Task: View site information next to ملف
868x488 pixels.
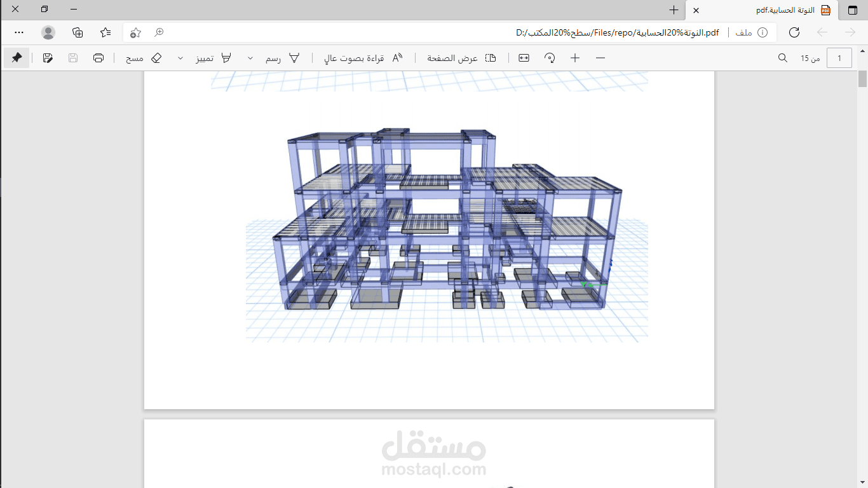Action: (763, 32)
